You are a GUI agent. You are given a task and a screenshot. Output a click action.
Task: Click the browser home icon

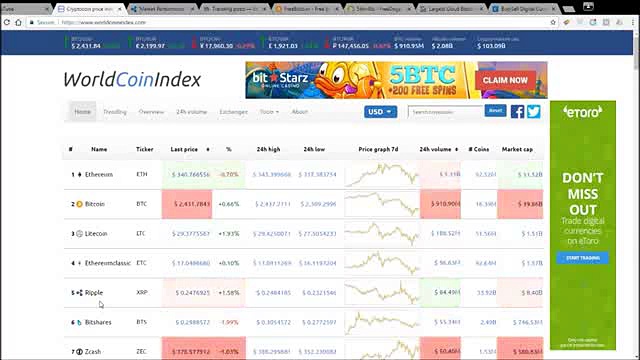tap(18, 22)
